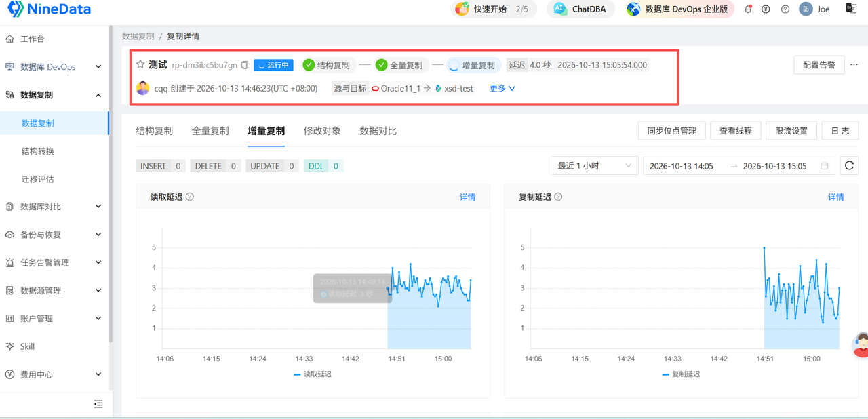Screen dimensions: 868x419
Task: Open the support chat avatar
Action: pyautogui.click(x=861, y=345)
